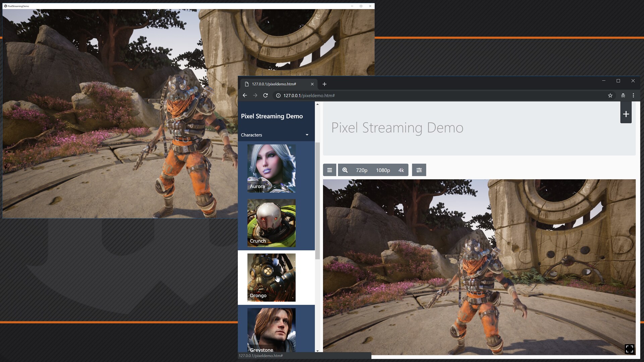Viewport: 644px width, 362px height.
Task: Switch stream resolution to 4k
Action: pos(401,170)
